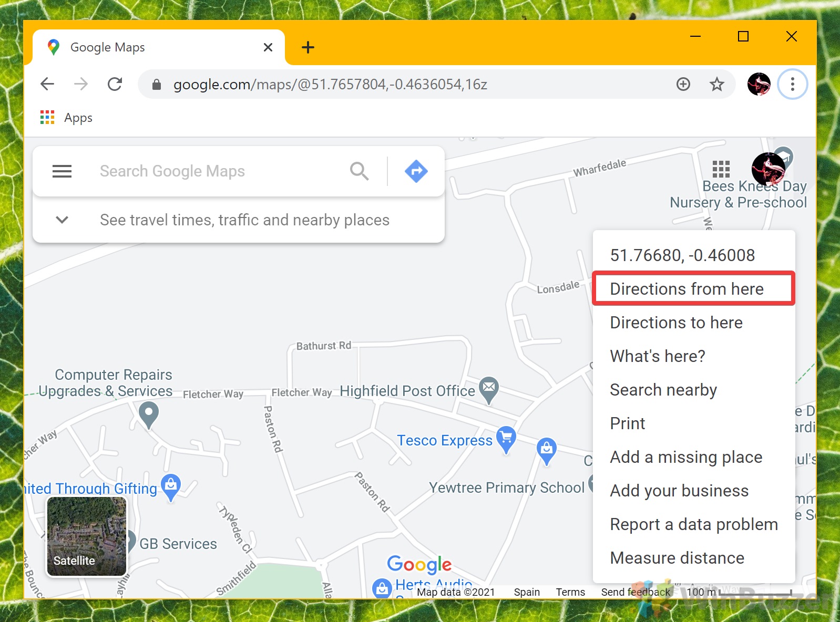Go forward with the browser arrow
The image size is (840, 622).
tap(81, 84)
